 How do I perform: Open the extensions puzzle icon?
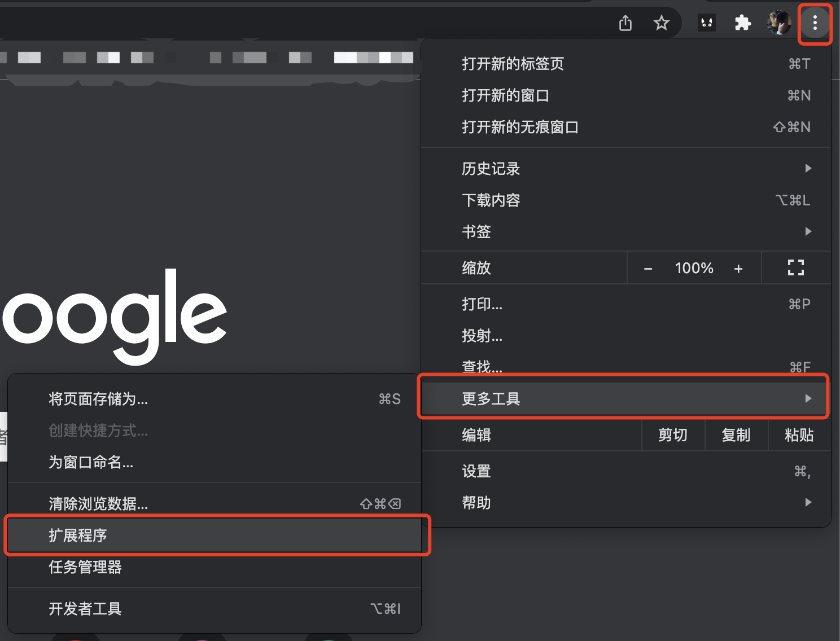click(x=742, y=23)
